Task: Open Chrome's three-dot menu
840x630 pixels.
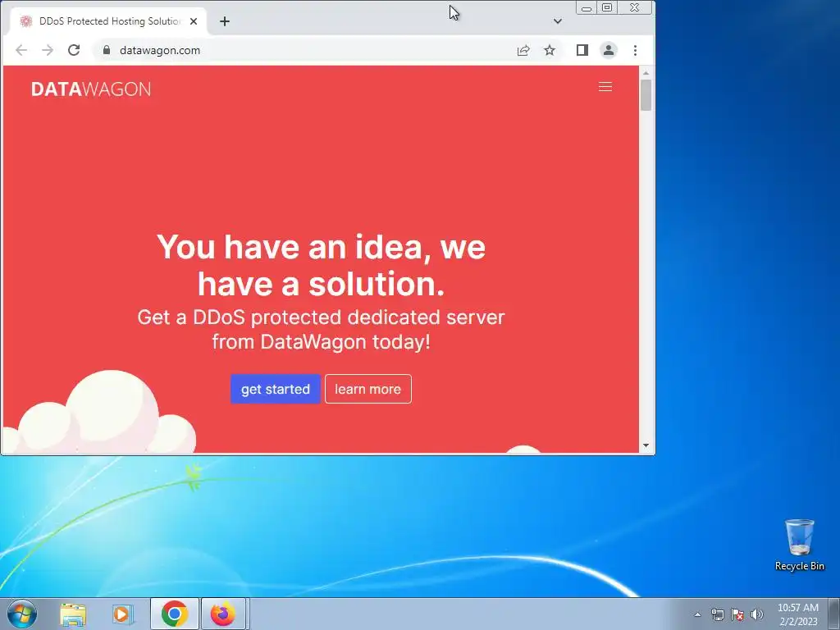Action: [636, 50]
